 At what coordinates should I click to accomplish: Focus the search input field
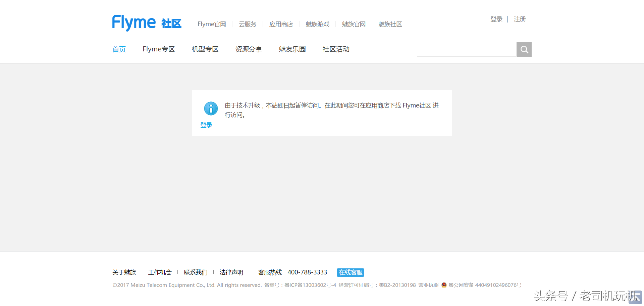[x=467, y=49]
